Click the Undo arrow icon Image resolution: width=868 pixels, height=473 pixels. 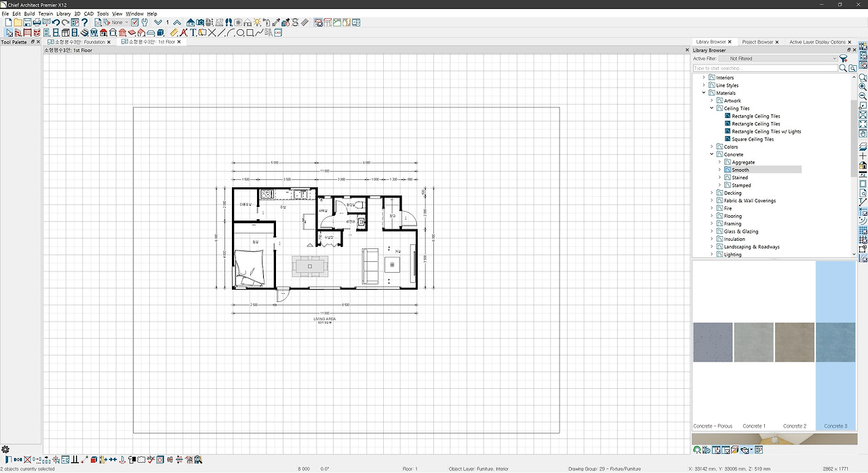tap(56, 22)
